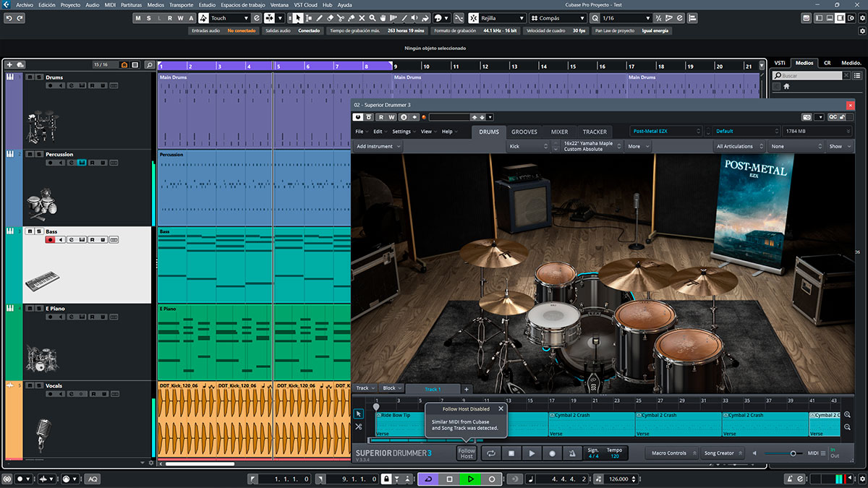Select the Erase tool

330,18
